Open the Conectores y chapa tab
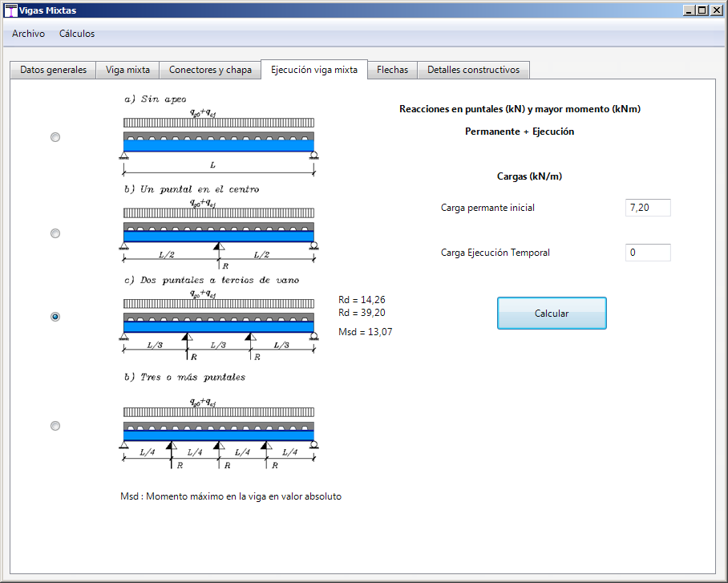The width and height of the screenshot is (728, 583). 210,70
